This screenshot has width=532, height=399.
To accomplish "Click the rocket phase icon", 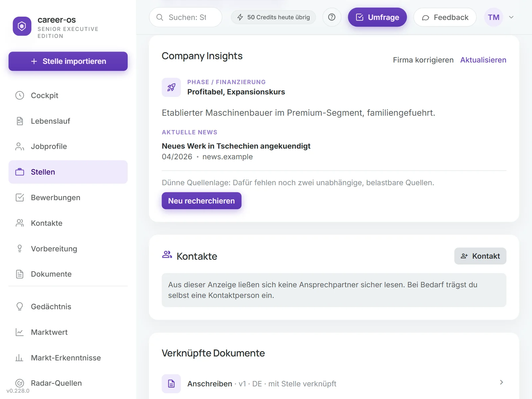I will 171,87.
